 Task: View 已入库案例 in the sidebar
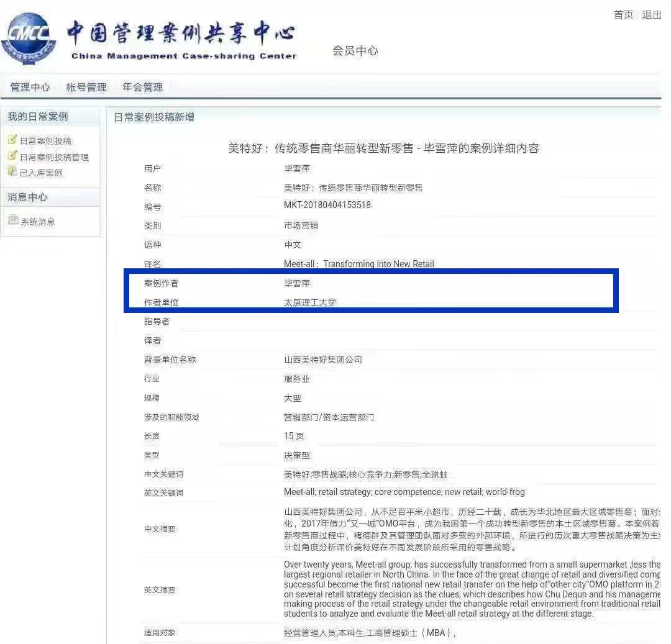tap(41, 173)
